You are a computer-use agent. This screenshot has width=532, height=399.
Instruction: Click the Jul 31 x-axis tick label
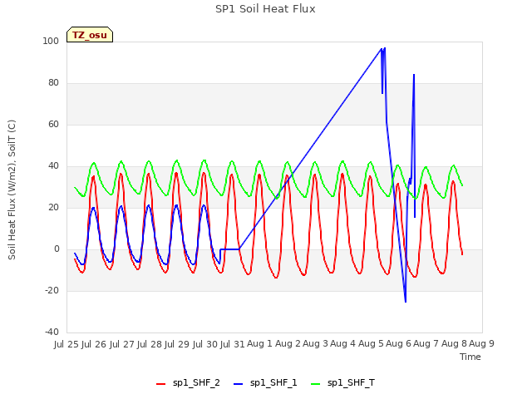pos(233,344)
